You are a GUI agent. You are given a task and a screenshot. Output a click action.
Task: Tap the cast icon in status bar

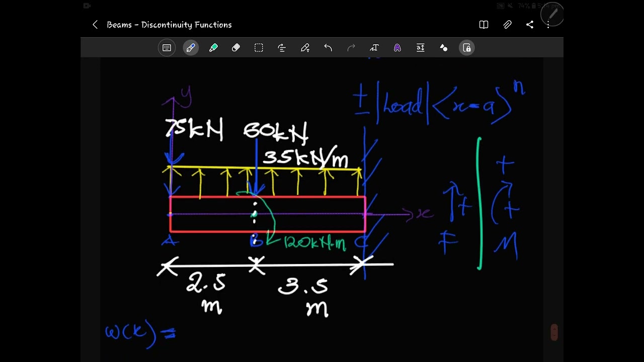pyautogui.click(x=501, y=6)
